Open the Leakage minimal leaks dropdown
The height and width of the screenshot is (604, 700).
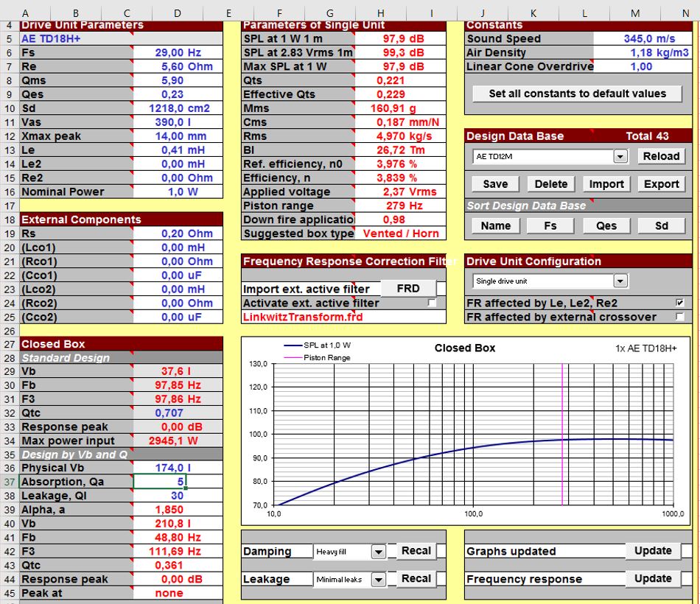[379, 579]
